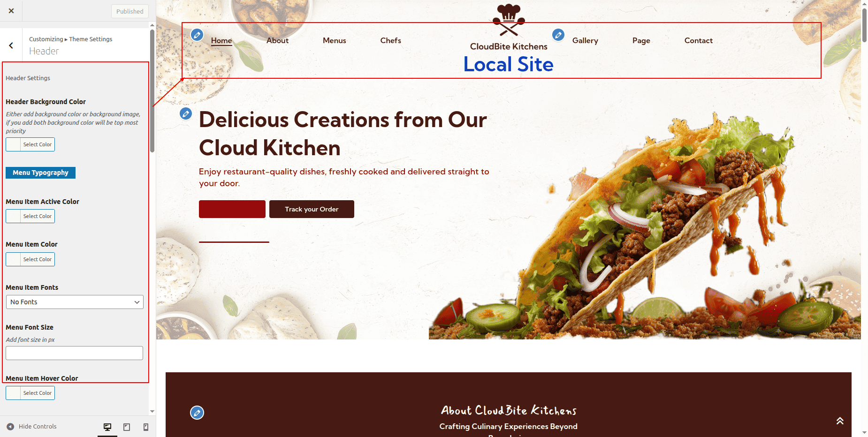This screenshot has width=868, height=437.
Task: Click the Track your Order button
Action: pos(312,209)
